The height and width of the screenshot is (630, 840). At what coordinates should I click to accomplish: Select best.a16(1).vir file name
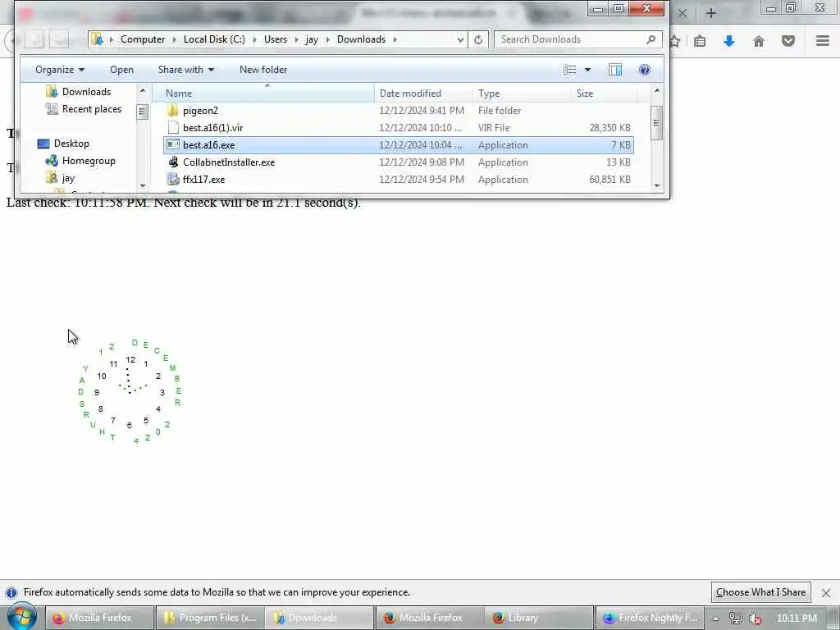tap(212, 128)
